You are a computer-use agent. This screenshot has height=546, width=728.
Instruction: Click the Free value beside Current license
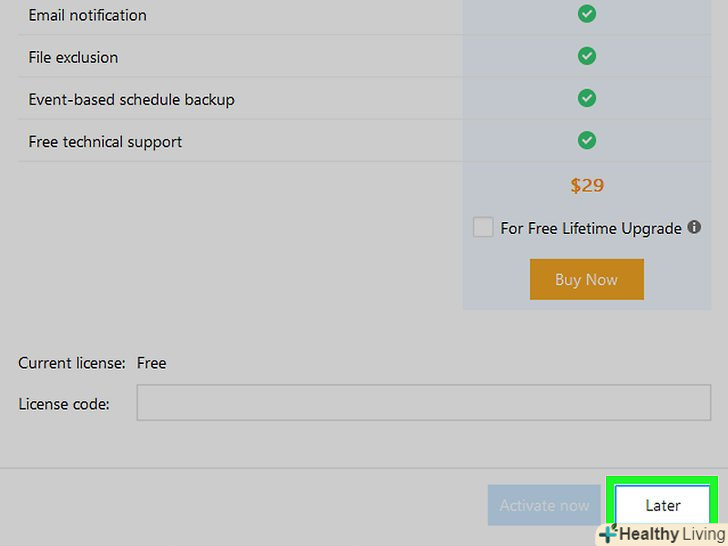click(x=151, y=363)
